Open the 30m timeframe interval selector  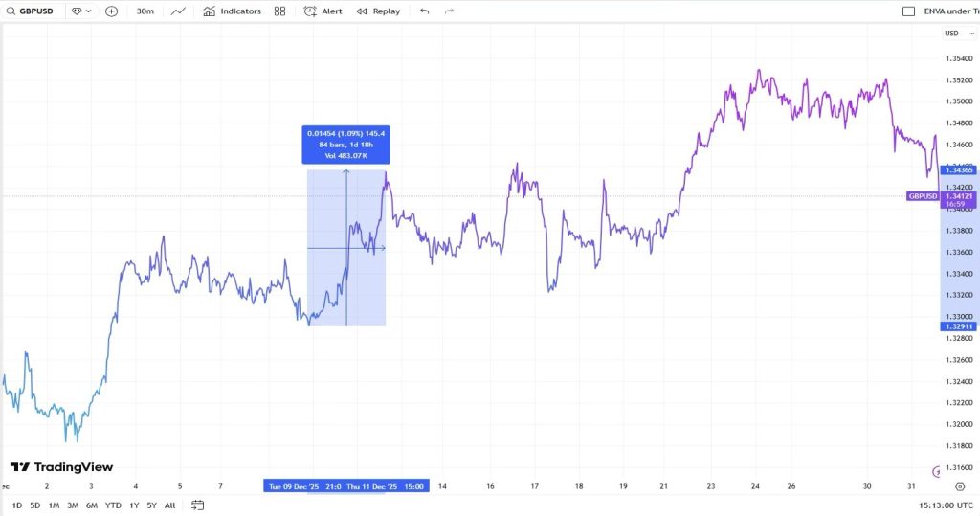click(145, 11)
